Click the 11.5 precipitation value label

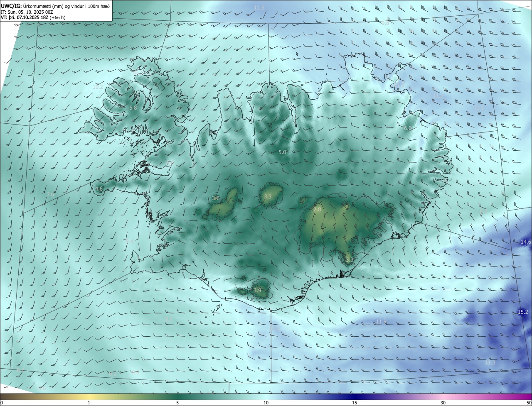pyautogui.click(x=259, y=8)
